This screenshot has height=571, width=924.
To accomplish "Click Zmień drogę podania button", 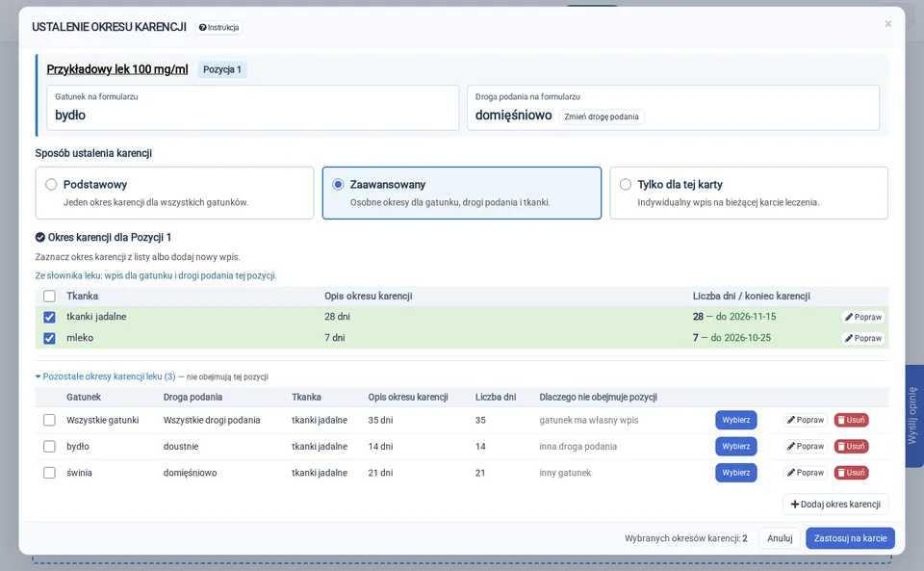I will tap(601, 117).
